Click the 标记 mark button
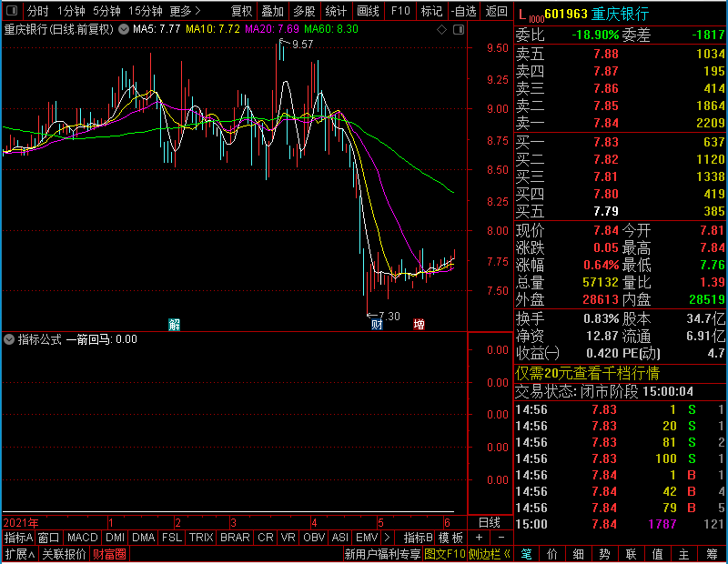Viewport: 728px width, 564px height. click(x=431, y=11)
